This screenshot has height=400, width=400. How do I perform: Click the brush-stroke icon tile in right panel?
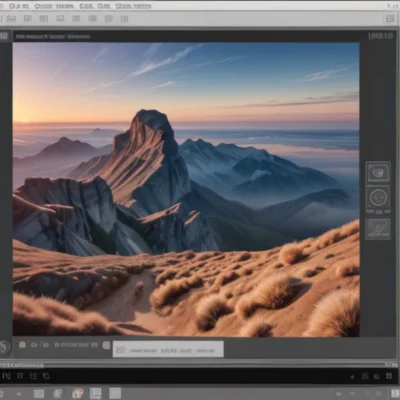click(378, 229)
